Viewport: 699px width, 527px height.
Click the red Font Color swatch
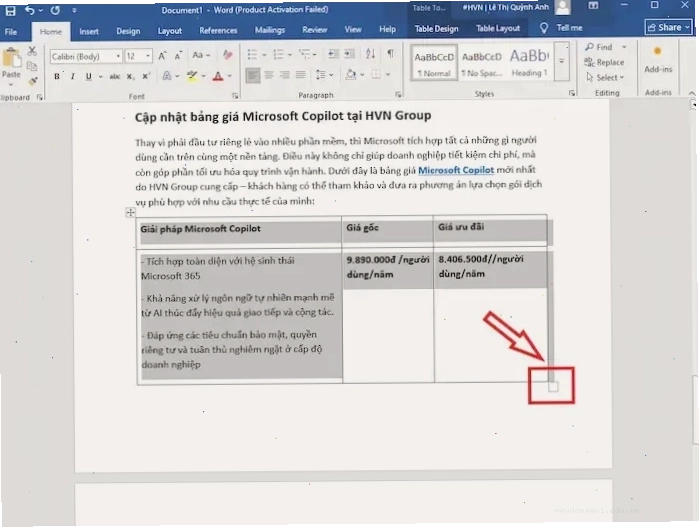point(218,76)
